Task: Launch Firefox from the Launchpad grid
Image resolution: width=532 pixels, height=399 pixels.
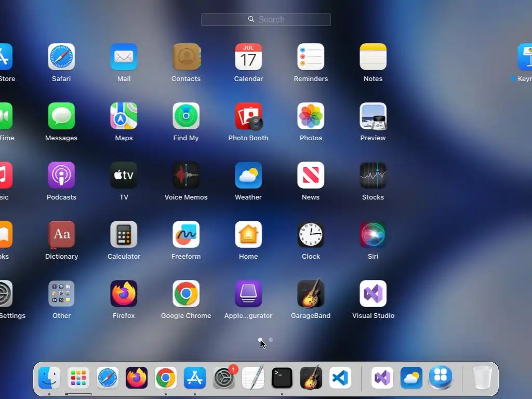Action: click(124, 294)
